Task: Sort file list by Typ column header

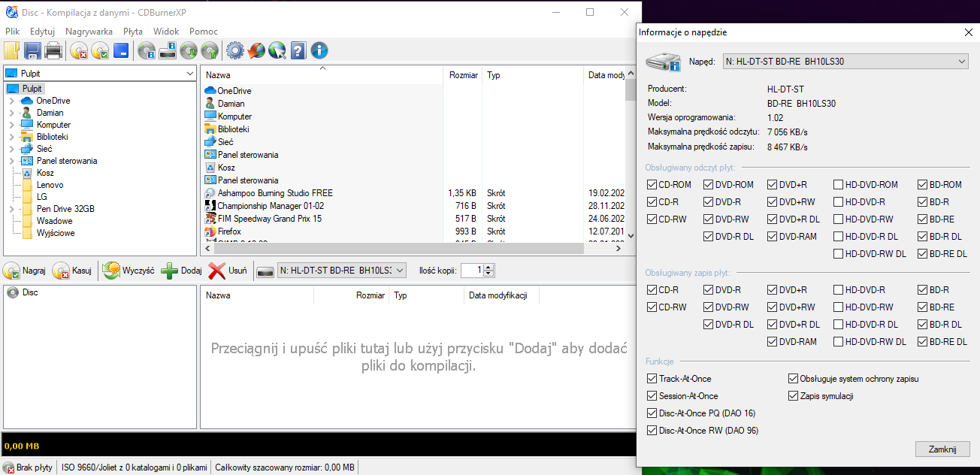Action: 533,75
